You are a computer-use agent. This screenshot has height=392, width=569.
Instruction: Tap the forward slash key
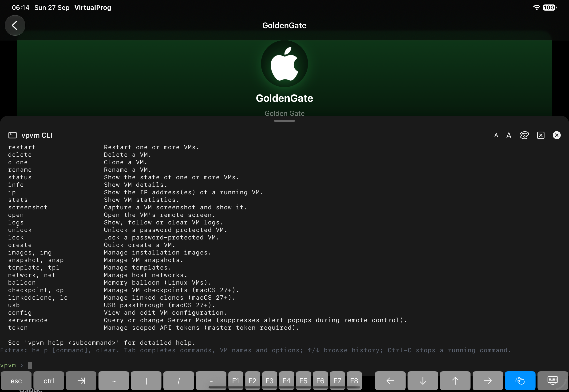tap(179, 381)
